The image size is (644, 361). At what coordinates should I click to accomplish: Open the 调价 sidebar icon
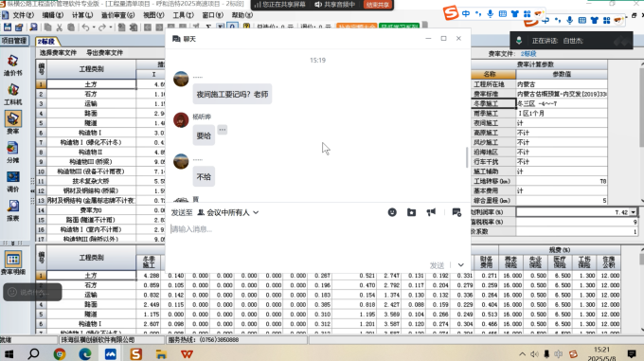click(x=12, y=182)
